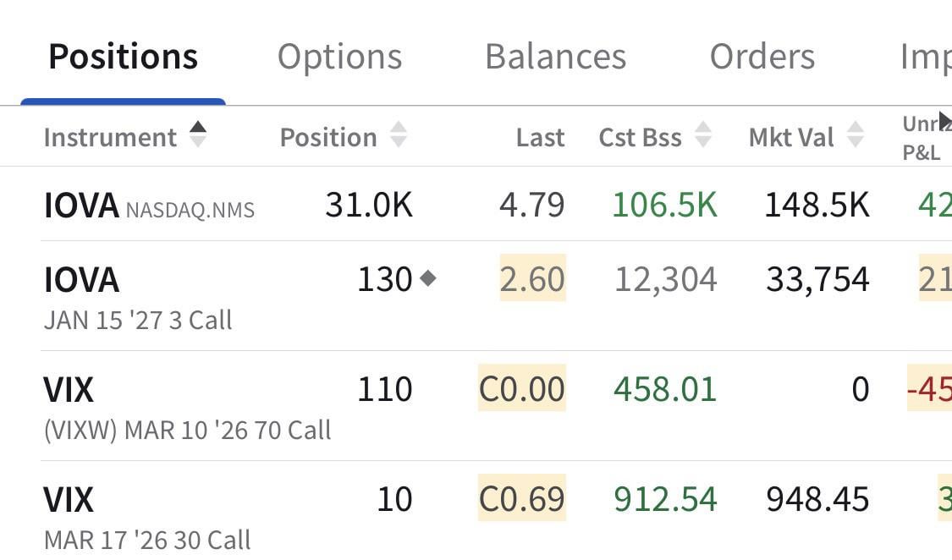Click the 33,754 market value cell
Image resolution: width=952 pixels, height=560 pixels.
(817, 279)
